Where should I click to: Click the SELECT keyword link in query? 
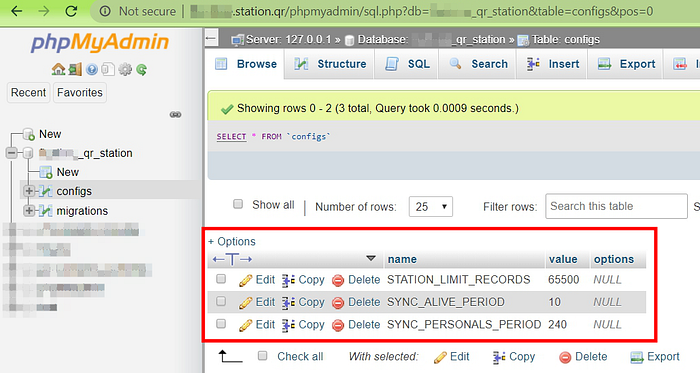pos(231,137)
